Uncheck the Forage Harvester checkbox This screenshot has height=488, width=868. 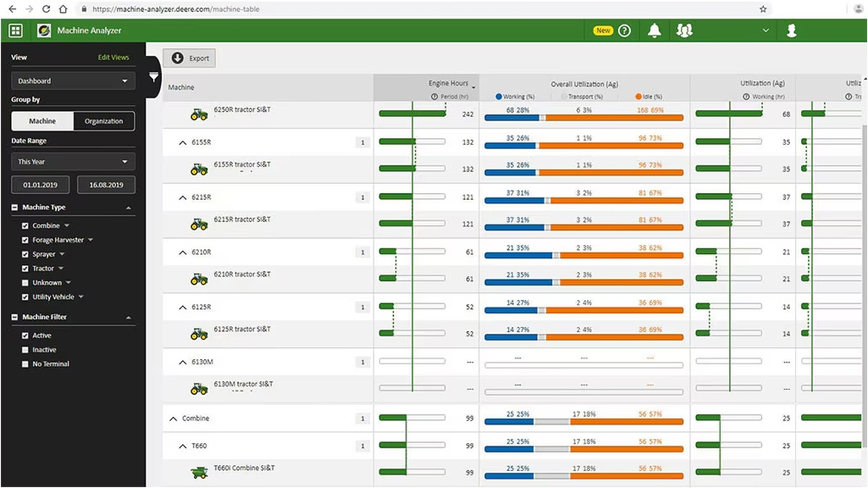(25, 240)
